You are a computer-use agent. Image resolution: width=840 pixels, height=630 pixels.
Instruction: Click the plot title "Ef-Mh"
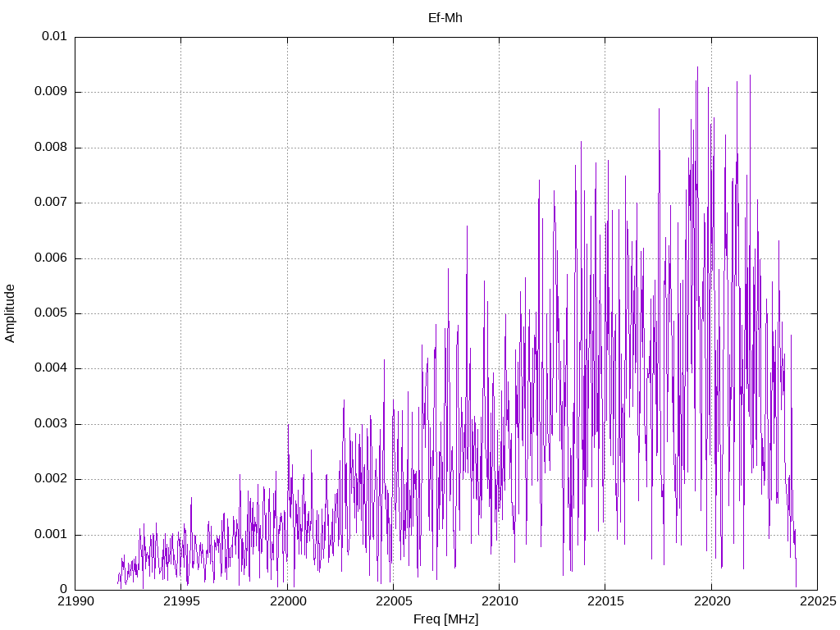pos(445,18)
